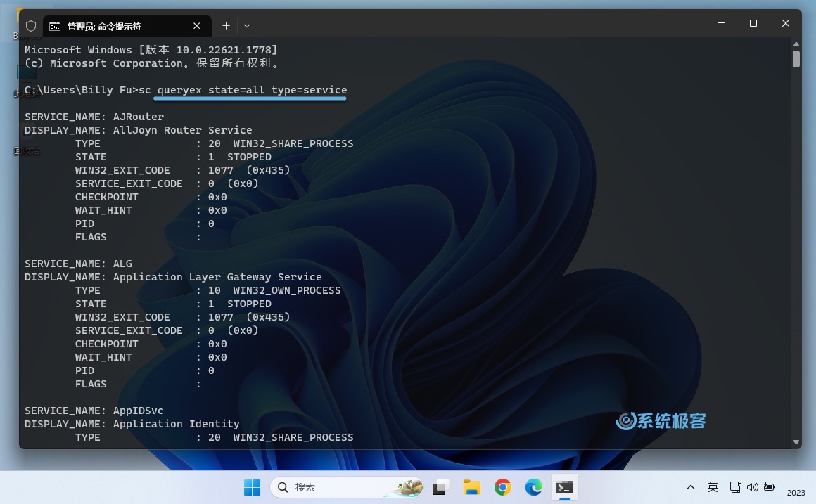Image resolution: width=816 pixels, height=504 pixels.
Task: Open the Windows Start menu
Action: pos(253,487)
